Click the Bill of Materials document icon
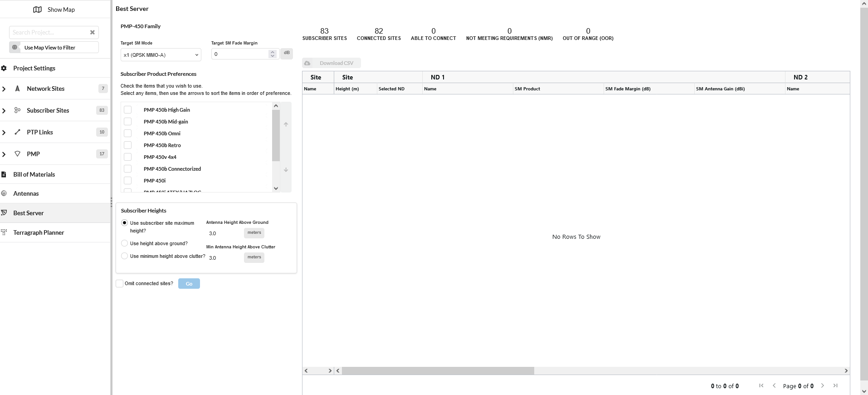The width and height of the screenshot is (868, 395). 4,174
